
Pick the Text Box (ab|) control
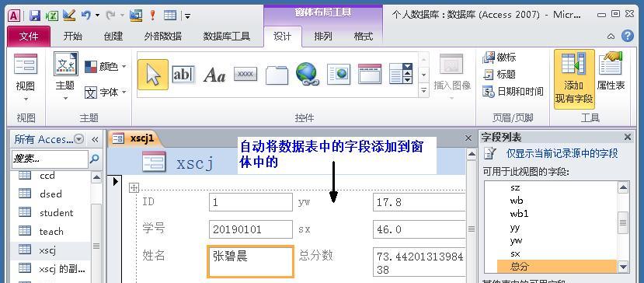[x=183, y=75]
